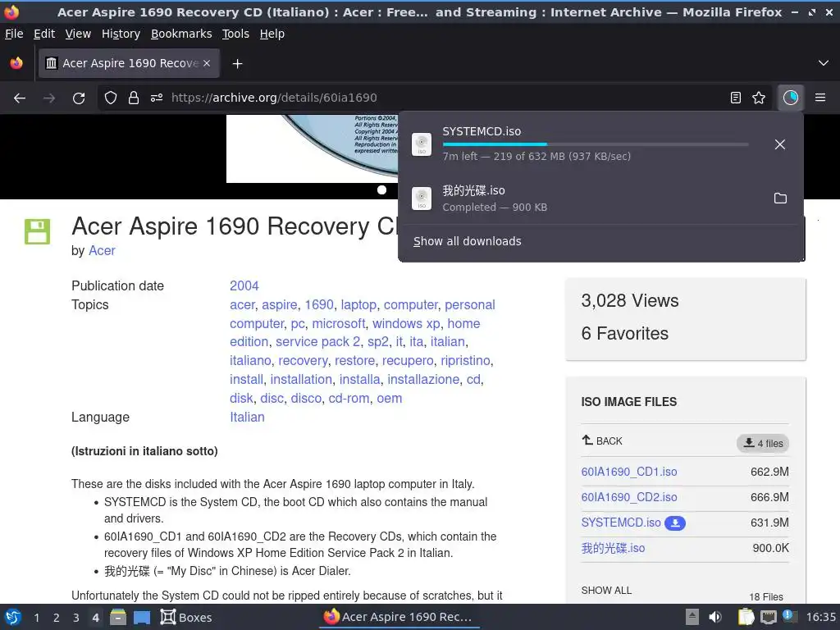Viewport: 840px width, 630px height.
Task: Open the Help menu
Action: pyautogui.click(x=272, y=34)
